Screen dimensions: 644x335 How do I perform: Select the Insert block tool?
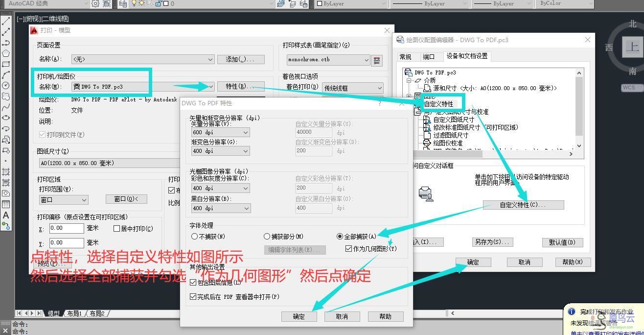(6, 140)
